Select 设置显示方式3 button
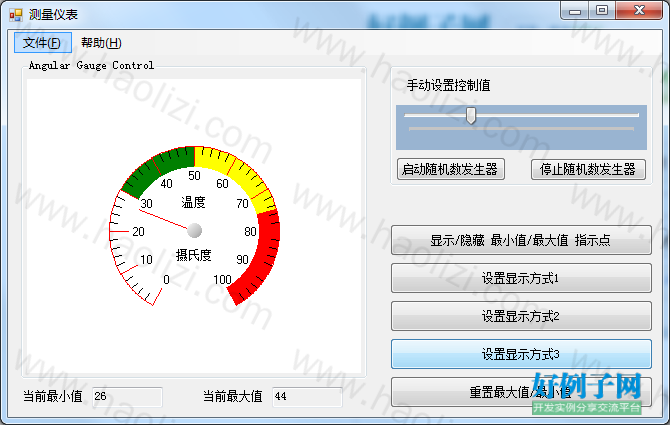The image size is (670, 425). pos(521,354)
